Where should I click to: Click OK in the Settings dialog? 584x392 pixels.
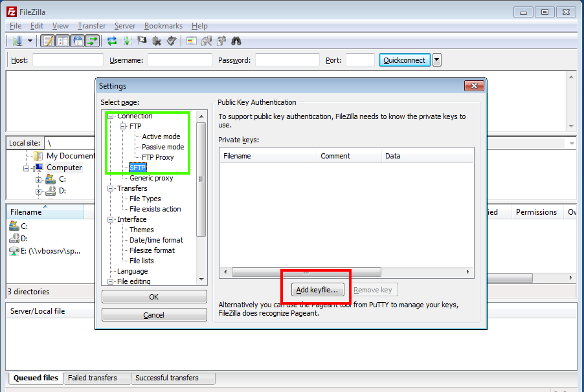pyautogui.click(x=153, y=297)
